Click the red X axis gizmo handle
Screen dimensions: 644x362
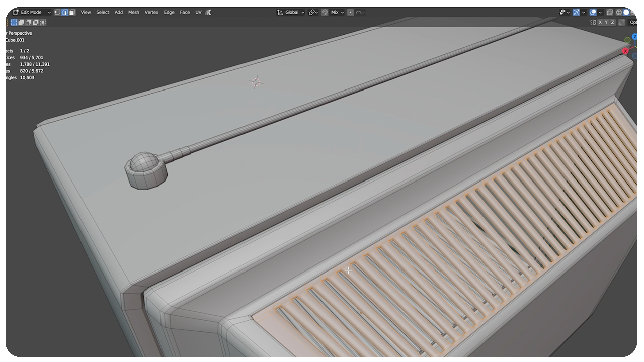tap(625, 51)
